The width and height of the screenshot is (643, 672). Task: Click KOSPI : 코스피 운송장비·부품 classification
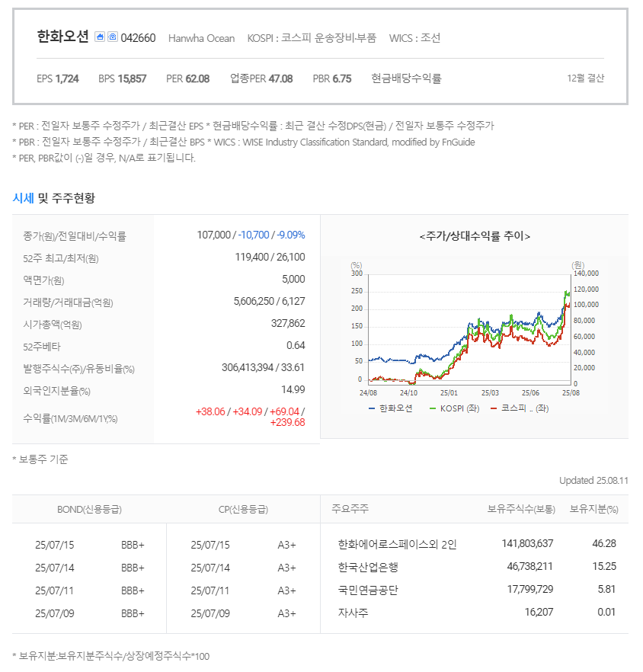pyautogui.click(x=312, y=38)
